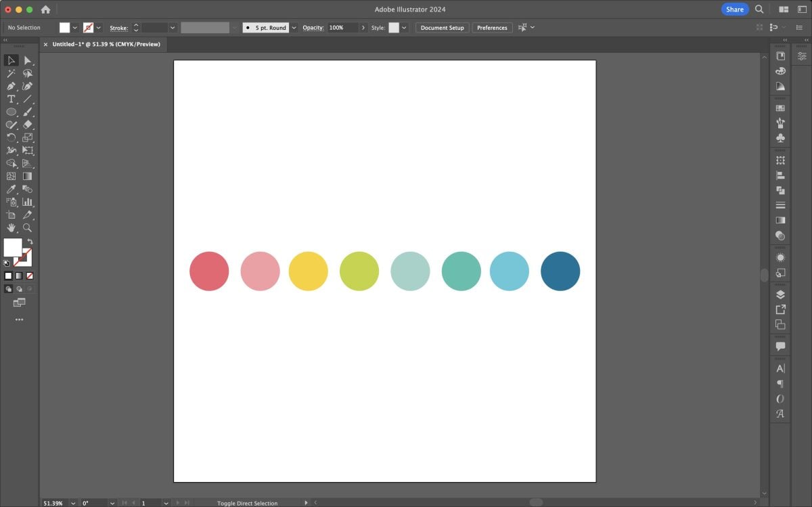Enable Draw Behind mode
Image resolution: width=812 pixels, height=507 pixels.
(x=19, y=289)
